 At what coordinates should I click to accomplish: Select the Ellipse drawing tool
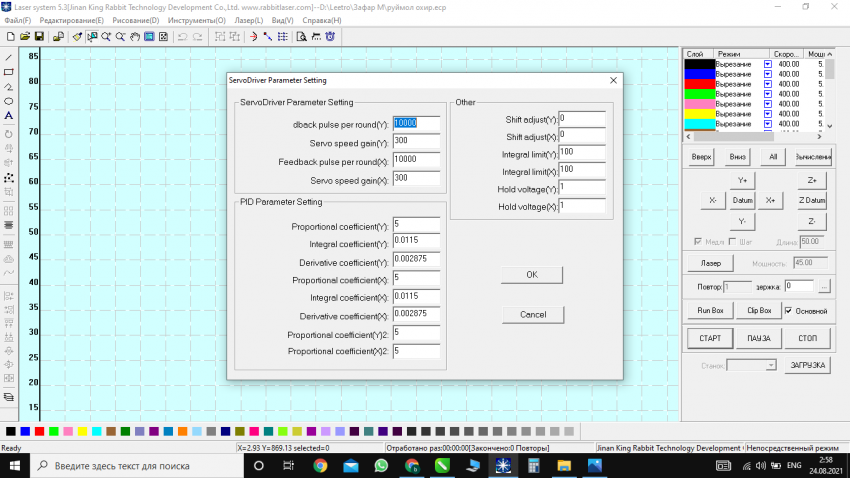9,101
